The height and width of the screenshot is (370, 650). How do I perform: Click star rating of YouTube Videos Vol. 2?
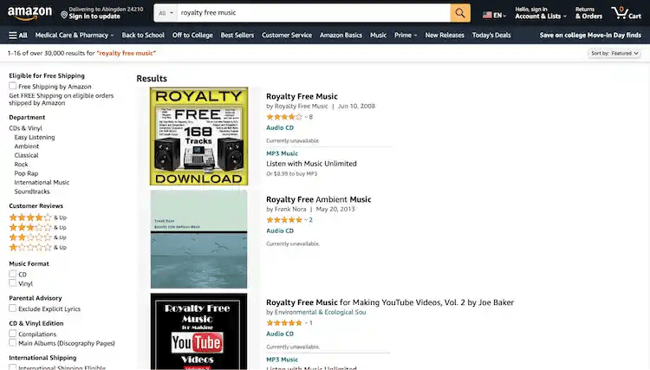(x=284, y=323)
